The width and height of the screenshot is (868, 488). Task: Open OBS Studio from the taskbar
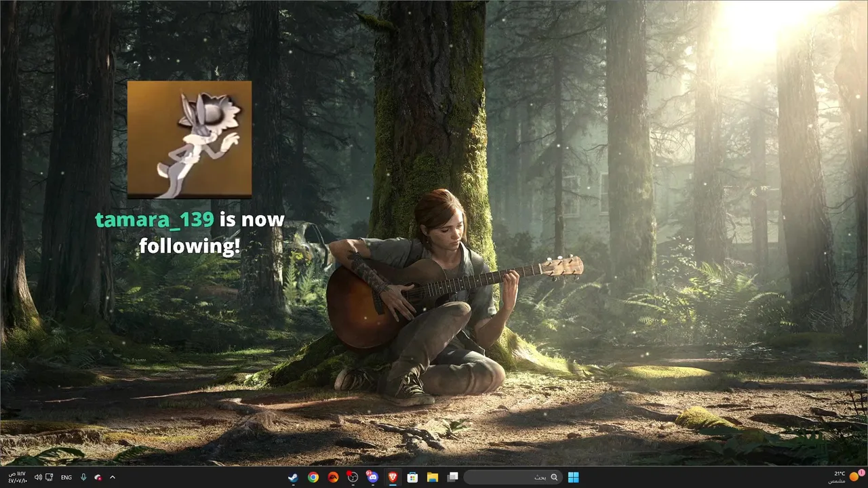click(x=352, y=477)
